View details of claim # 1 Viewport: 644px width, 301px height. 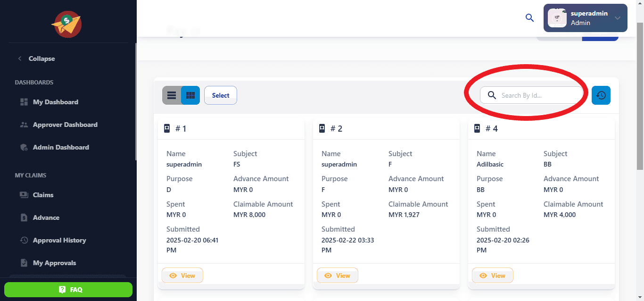[182, 276]
